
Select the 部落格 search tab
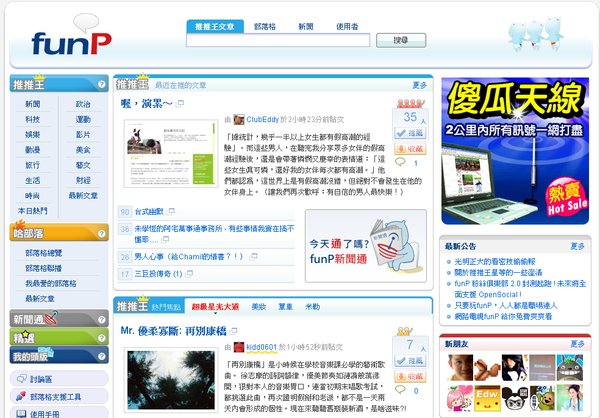[x=265, y=26]
